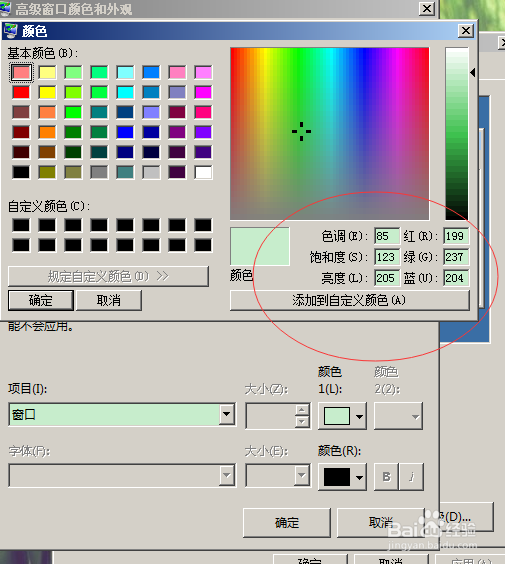Choose the bright yellow basic color swatch
Image resolution: width=505 pixels, height=564 pixels.
[47, 92]
